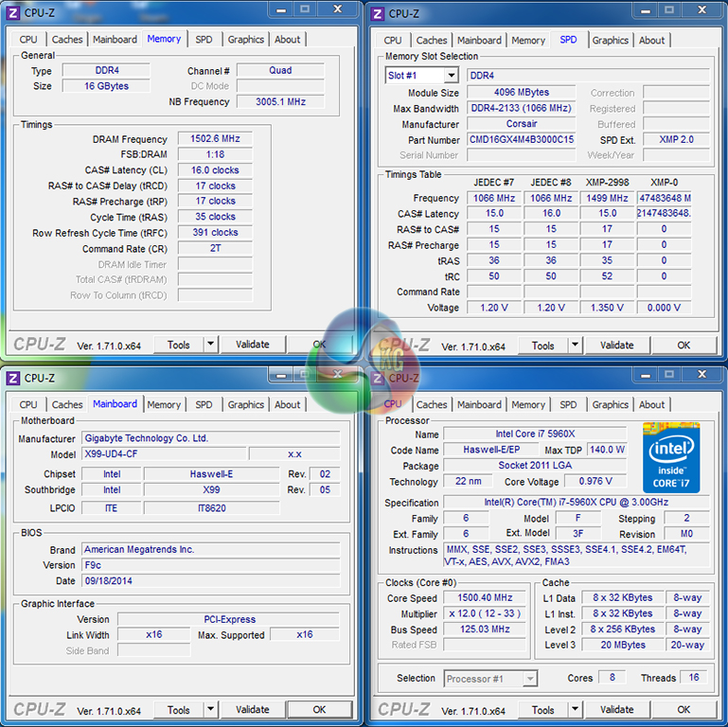Image resolution: width=728 pixels, height=727 pixels.
Task: Click the Tools button in the CPU window
Action: tap(542, 710)
